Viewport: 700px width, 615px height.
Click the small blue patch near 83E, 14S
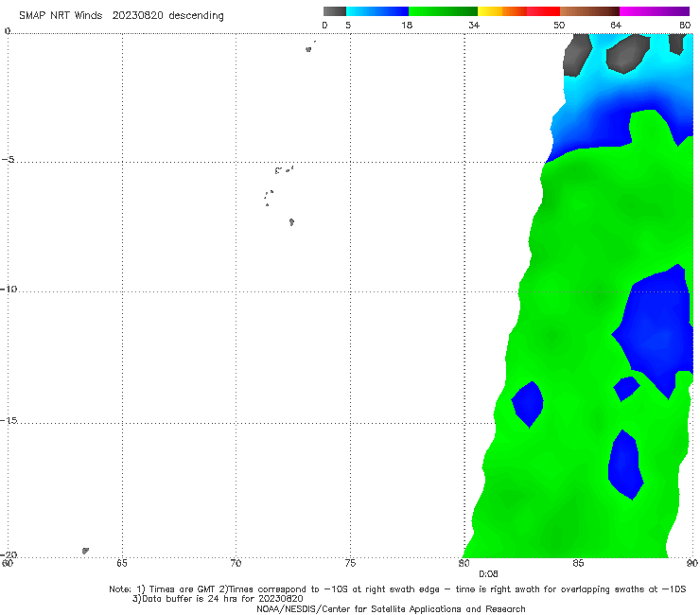(x=528, y=405)
